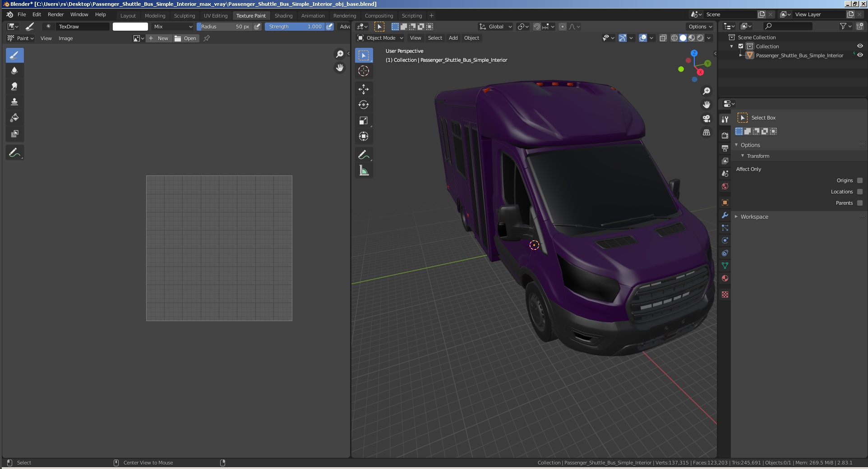Select the Soften brush tool
This screenshot has height=469, width=868.
coord(14,71)
